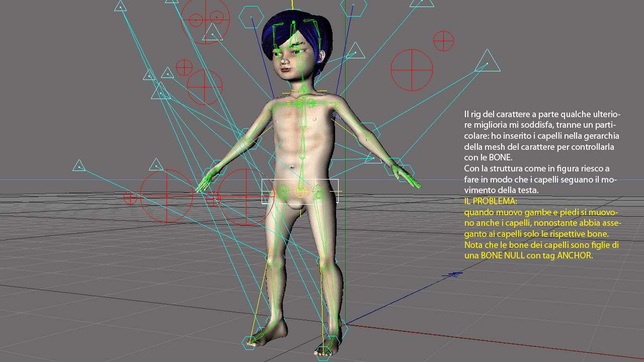This screenshot has width=644, height=362.
Task: Select the hexagon controller at the screen-left foot
Action: pyautogui.click(x=250, y=343)
